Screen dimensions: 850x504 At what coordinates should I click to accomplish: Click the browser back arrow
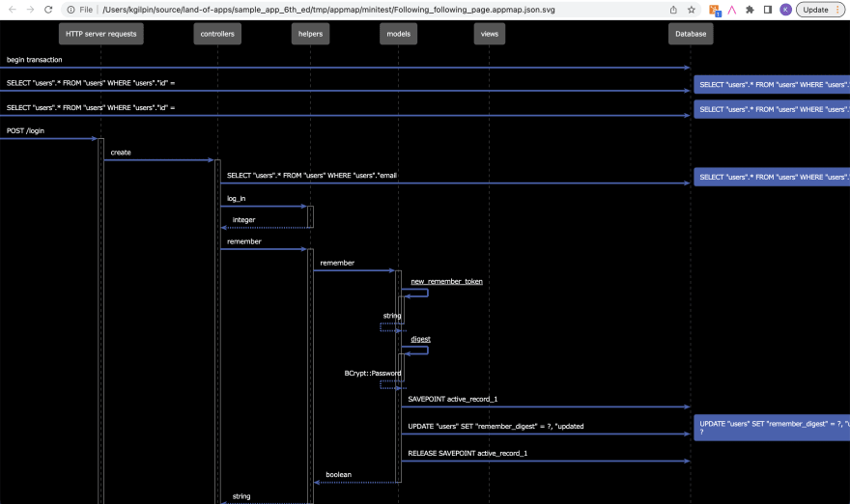13,10
